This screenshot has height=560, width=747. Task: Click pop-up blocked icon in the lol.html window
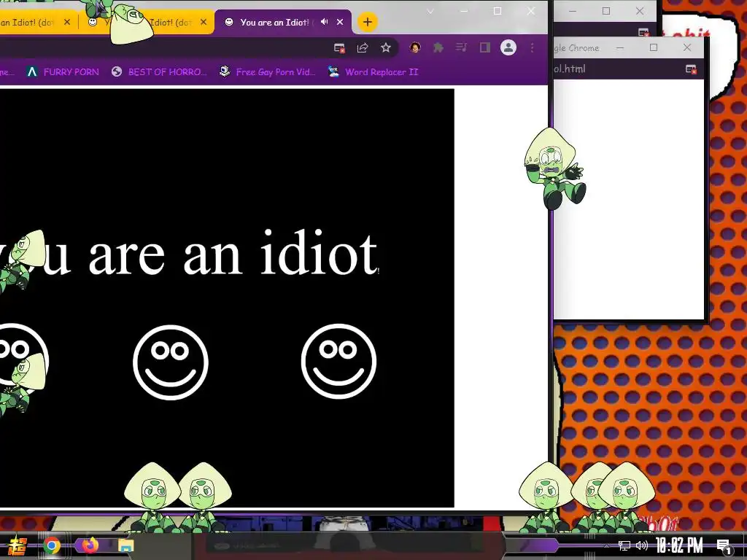691,69
